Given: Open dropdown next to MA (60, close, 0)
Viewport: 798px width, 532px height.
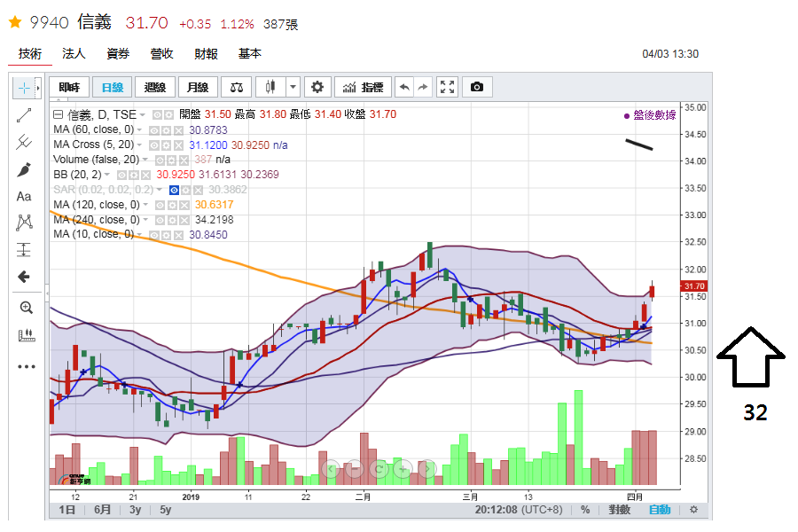Looking at the screenshot, I should point(139,130).
